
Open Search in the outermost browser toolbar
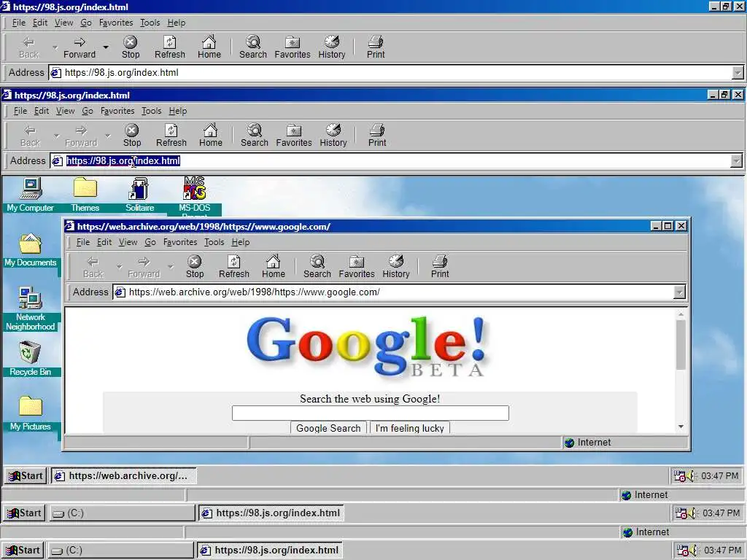pos(253,47)
